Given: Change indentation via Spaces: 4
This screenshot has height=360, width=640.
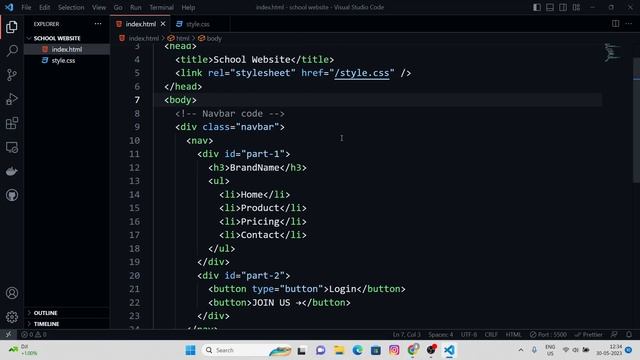Looking at the screenshot, I should click(440, 334).
